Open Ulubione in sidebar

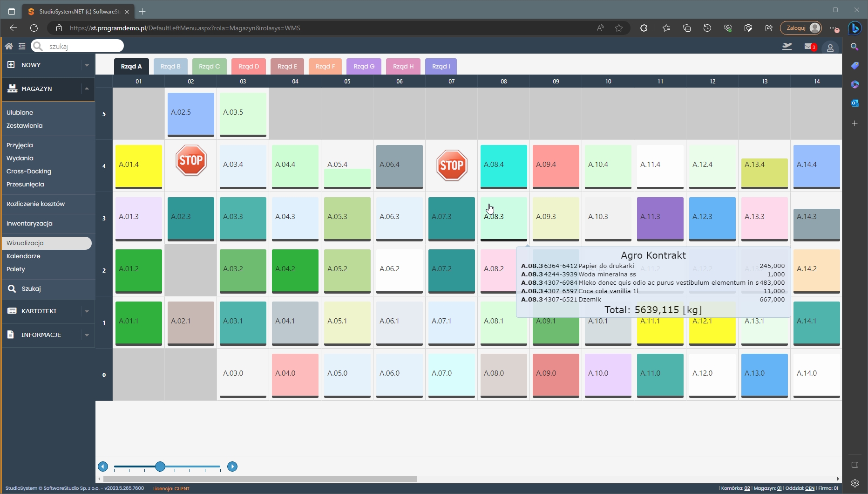tap(20, 113)
